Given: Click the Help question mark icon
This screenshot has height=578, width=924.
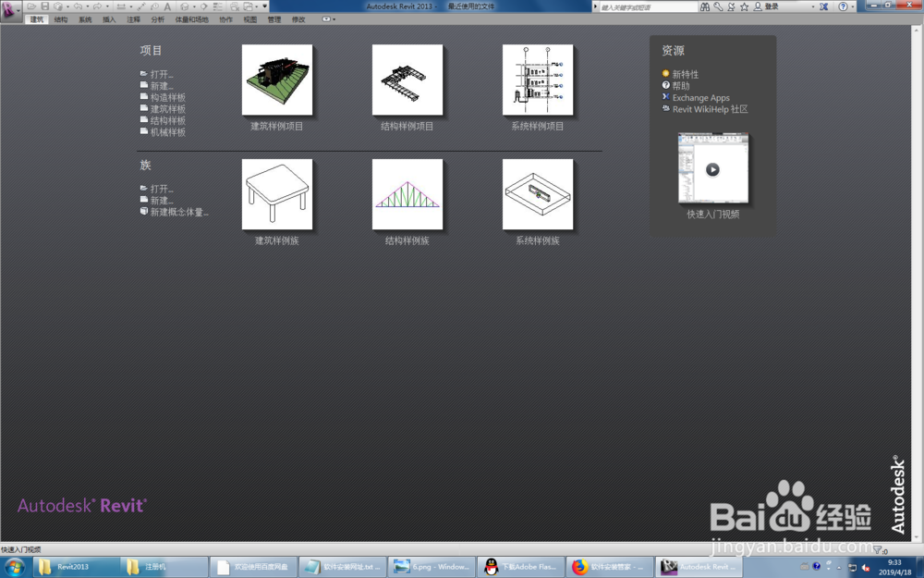Looking at the screenshot, I should pyautogui.click(x=844, y=6).
